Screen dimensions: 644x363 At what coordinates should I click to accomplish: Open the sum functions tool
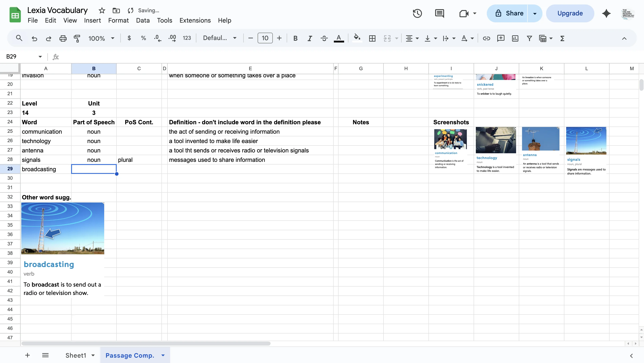pyautogui.click(x=562, y=38)
